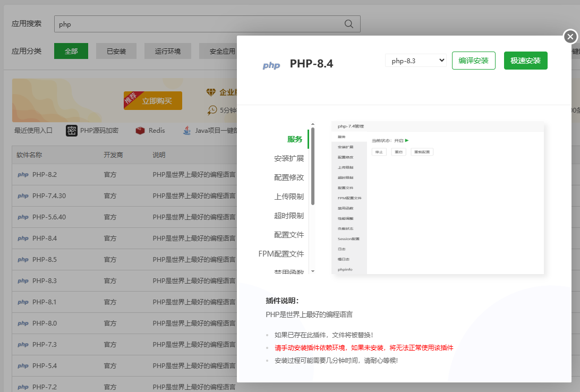Click the enterprise diamond icon
Image resolution: width=580 pixels, height=392 pixels.
211,92
